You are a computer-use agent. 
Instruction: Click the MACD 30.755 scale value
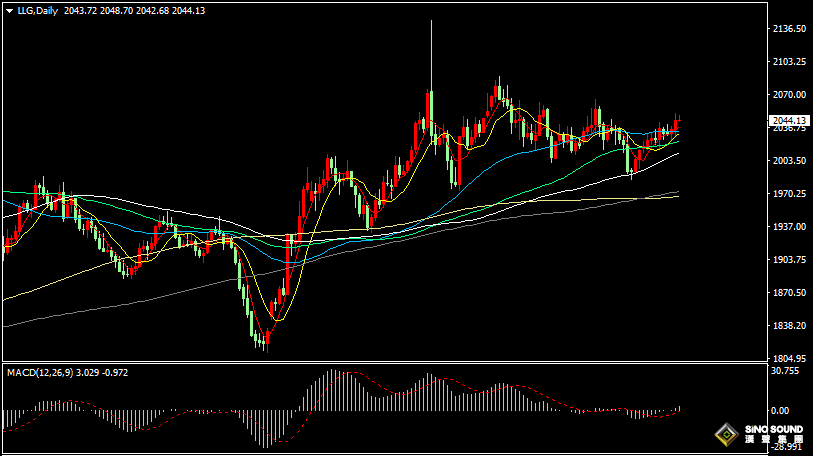tap(787, 371)
